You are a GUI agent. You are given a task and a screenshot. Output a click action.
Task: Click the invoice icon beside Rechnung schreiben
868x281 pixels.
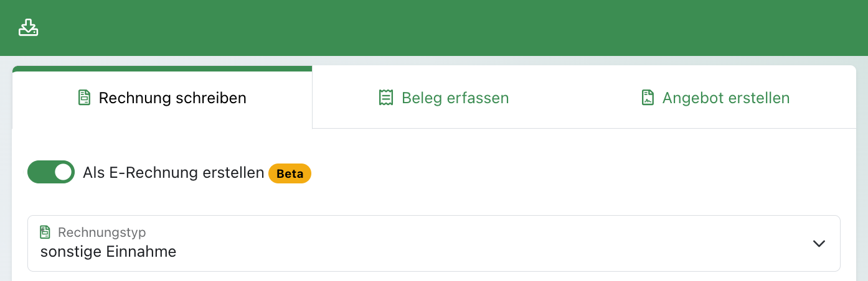(84, 98)
